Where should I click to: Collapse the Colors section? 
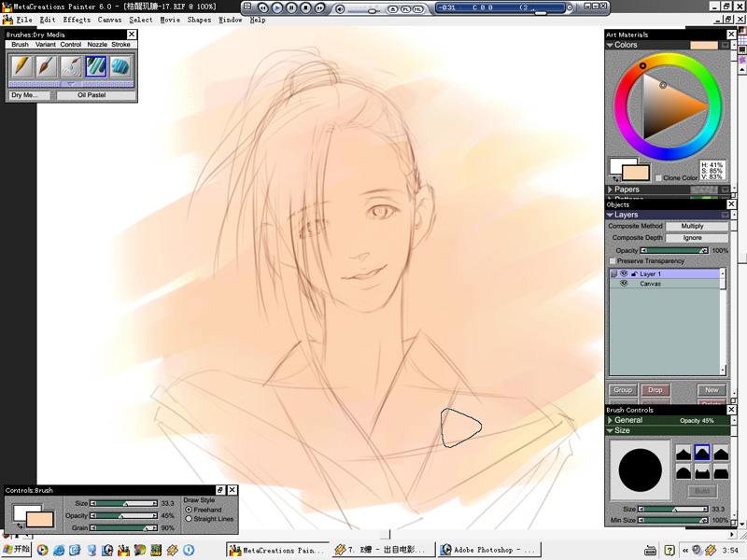click(x=610, y=45)
